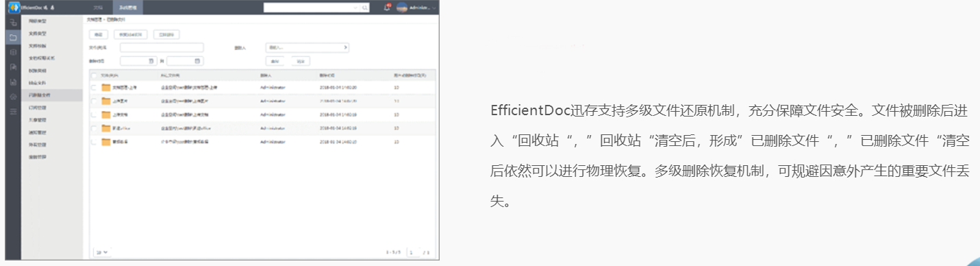
Task: Check the last row's checkbox
Action: [x=94, y=142]
